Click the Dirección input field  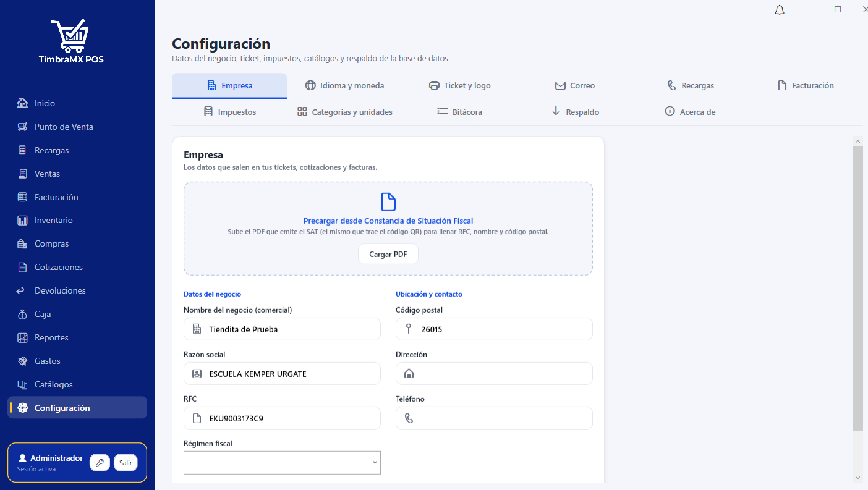click(x=494, y=374)
